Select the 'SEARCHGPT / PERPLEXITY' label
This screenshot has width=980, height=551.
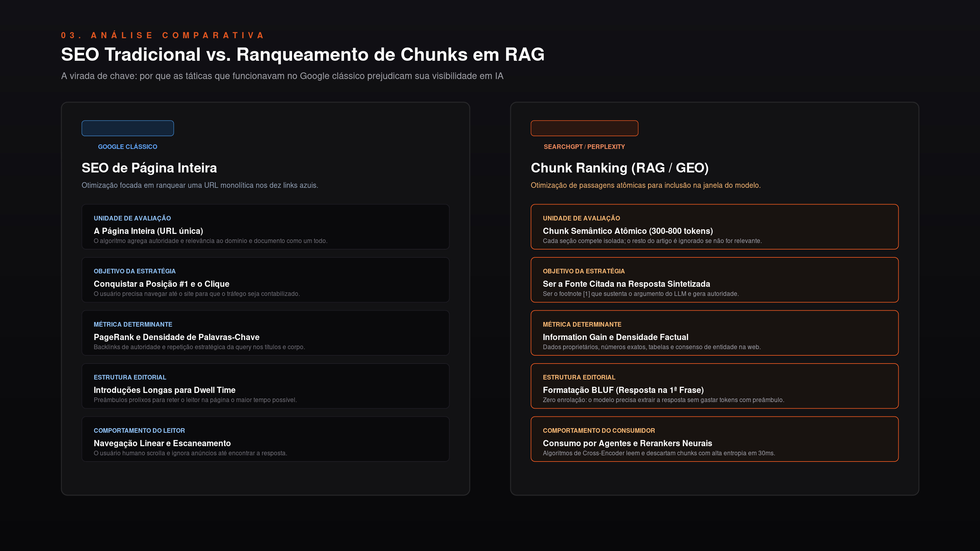coord(584,147)
